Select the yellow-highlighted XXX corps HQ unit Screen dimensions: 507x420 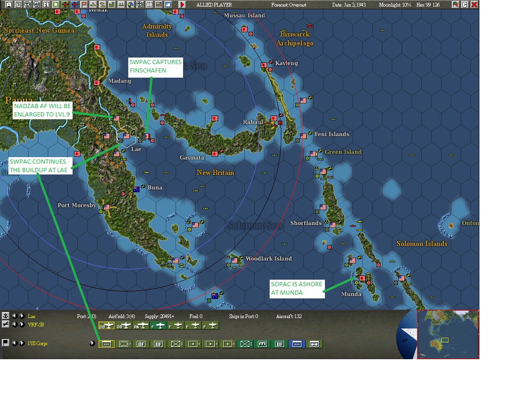point(107,344)
